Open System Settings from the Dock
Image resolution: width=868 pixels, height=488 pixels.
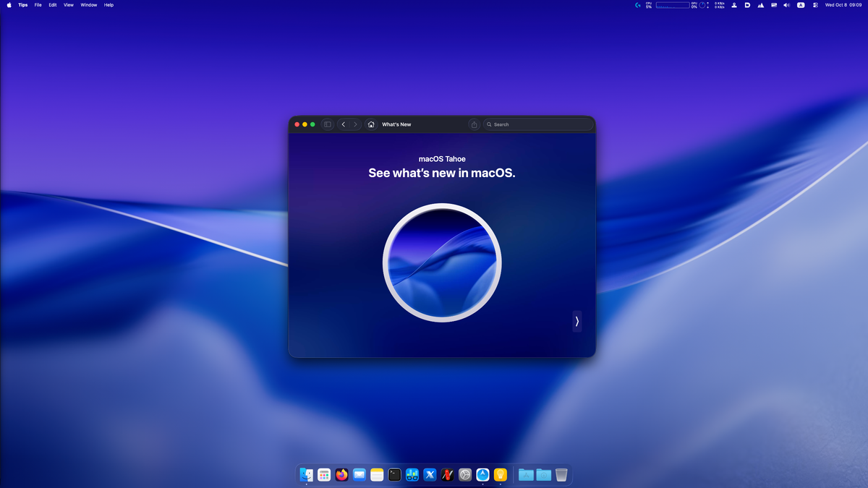465,474
